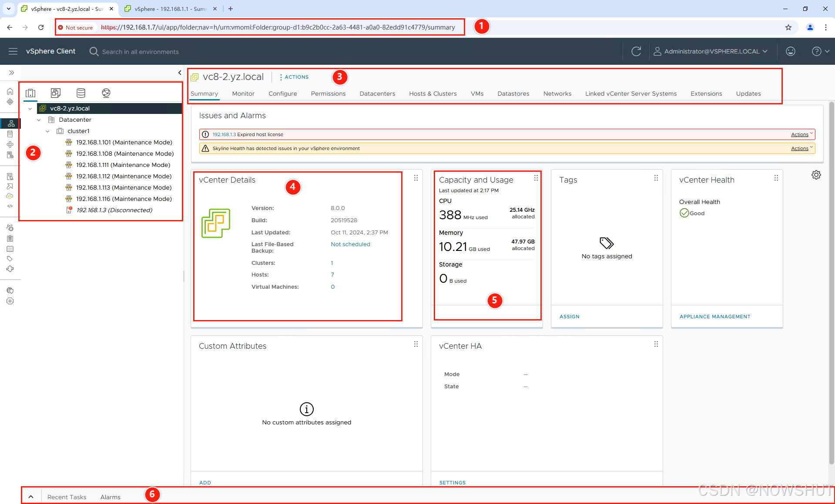835x504 pixels.
Task: Switch to Networking inventory view
Action: pos(106,93)
